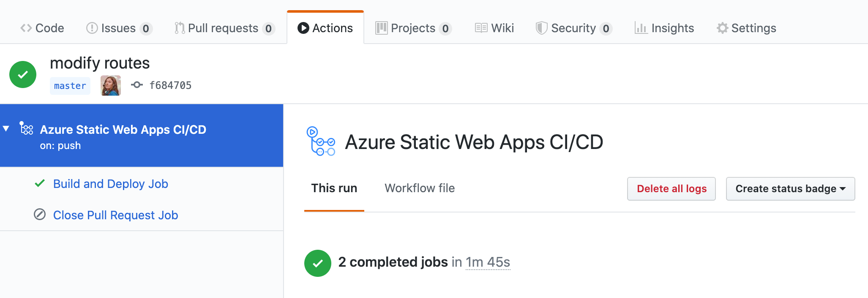Open the Insights tab
This screenshot has width=868, height=298.
point(664,28)
